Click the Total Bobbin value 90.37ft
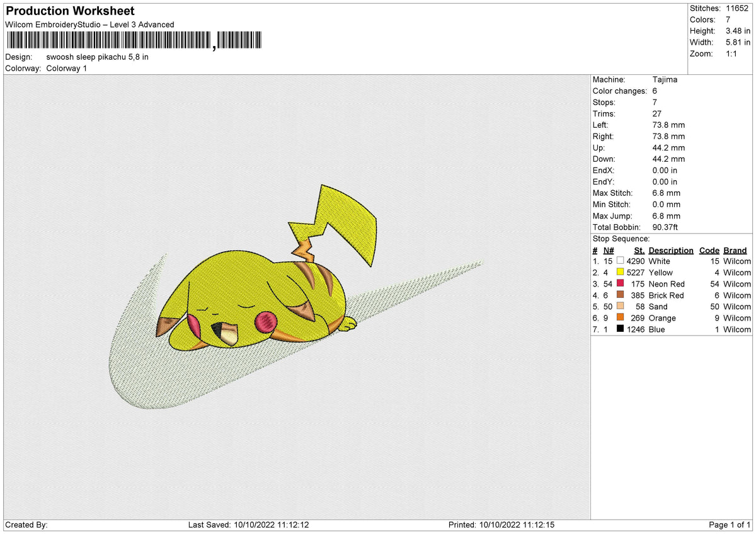The height and width of the screenshot is (534, 756). (x=665, y=227)
